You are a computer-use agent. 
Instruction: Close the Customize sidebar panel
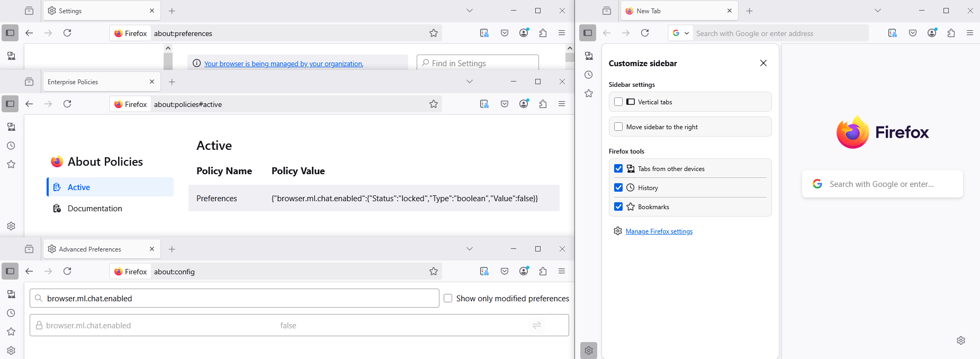763,63
